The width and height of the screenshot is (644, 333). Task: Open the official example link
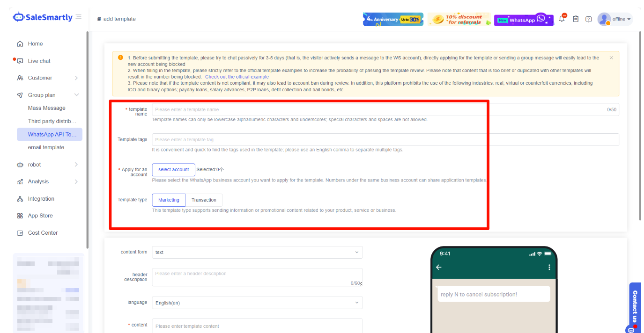coord(237,77)
